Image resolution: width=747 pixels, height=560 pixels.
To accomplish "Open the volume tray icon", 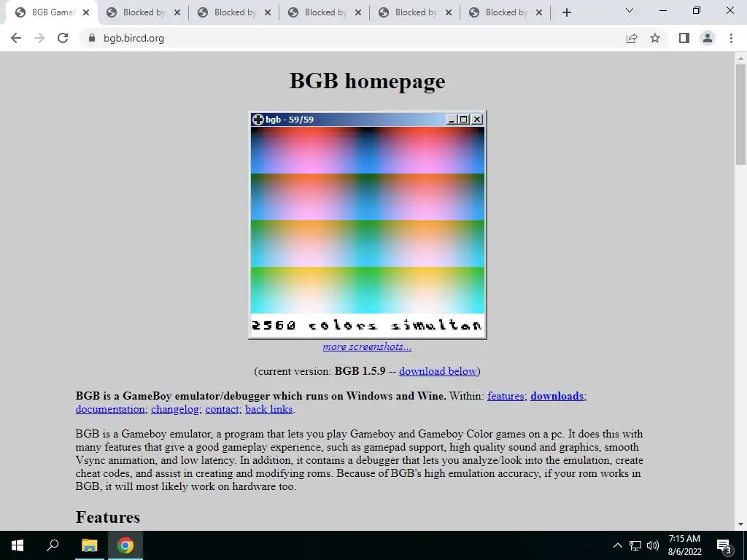I will [653, 545].
